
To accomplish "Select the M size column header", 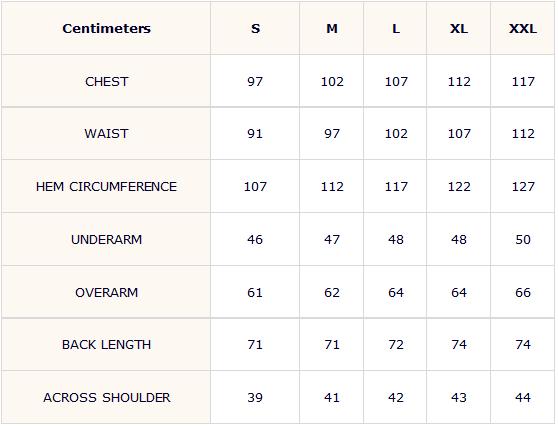I will (x=332, y=28).
